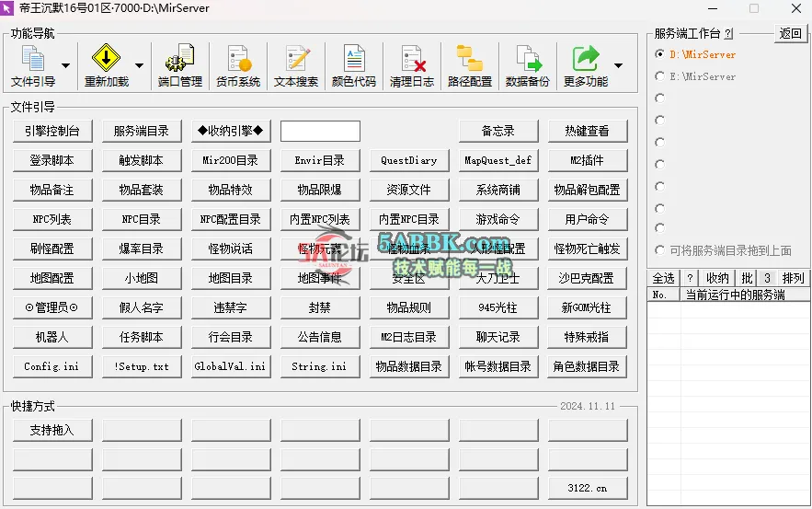
Task: Select the D:\MirServer radio button
Action: tap(659, 54)
